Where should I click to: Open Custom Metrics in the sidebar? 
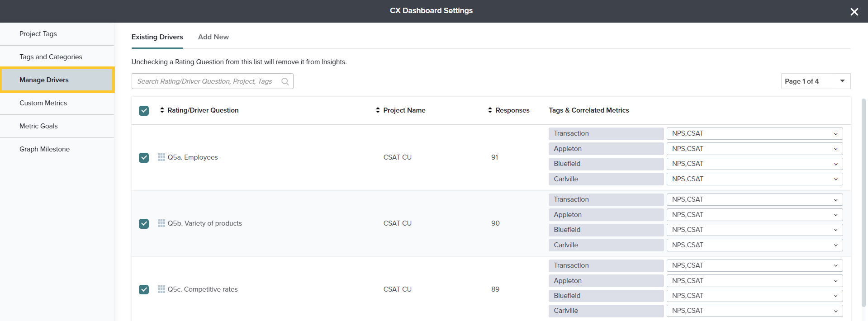coord(43,103)
